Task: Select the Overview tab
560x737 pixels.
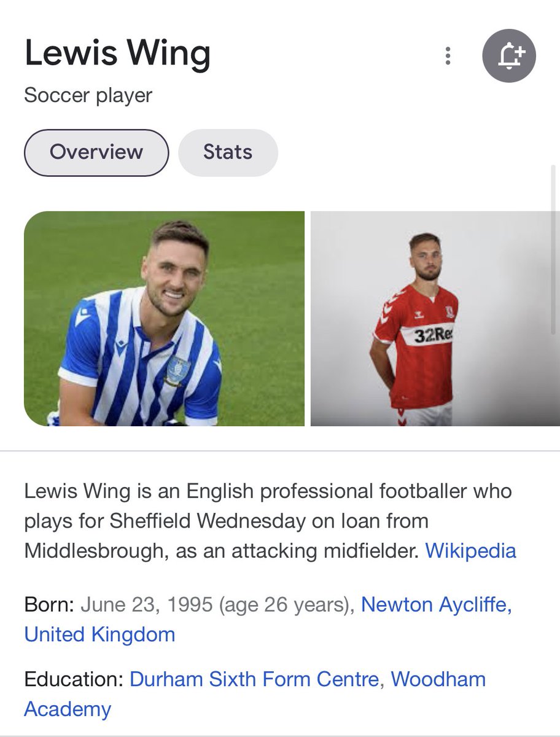Action: pyautogui.click(x=96, y=152)
